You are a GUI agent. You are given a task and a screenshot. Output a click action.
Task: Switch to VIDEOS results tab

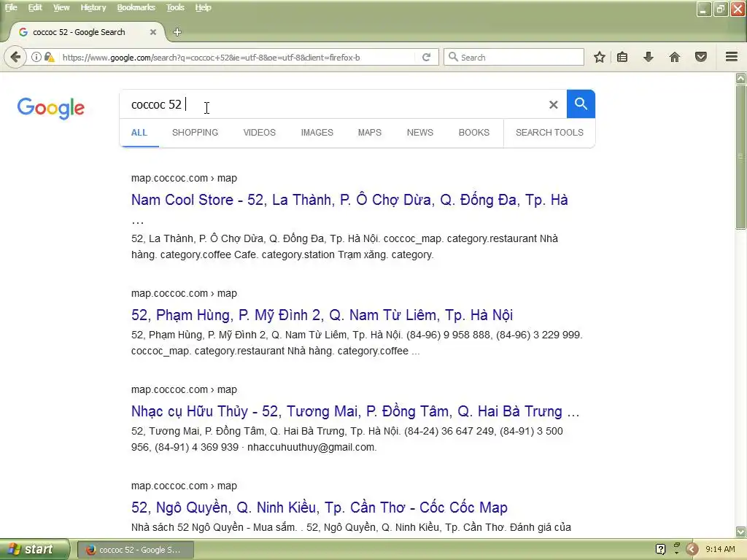[x=259, y=133]
